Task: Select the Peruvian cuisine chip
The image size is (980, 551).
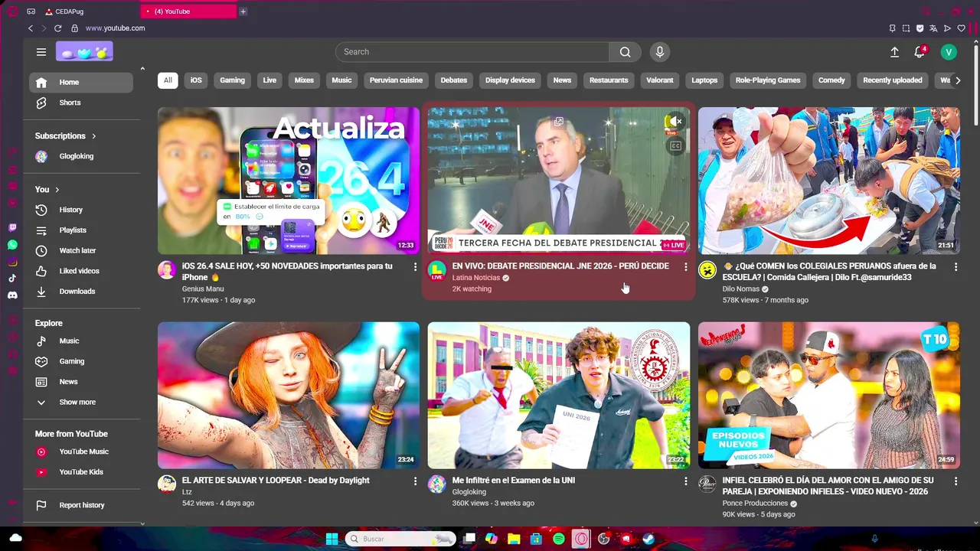Action: pos(396,80)
